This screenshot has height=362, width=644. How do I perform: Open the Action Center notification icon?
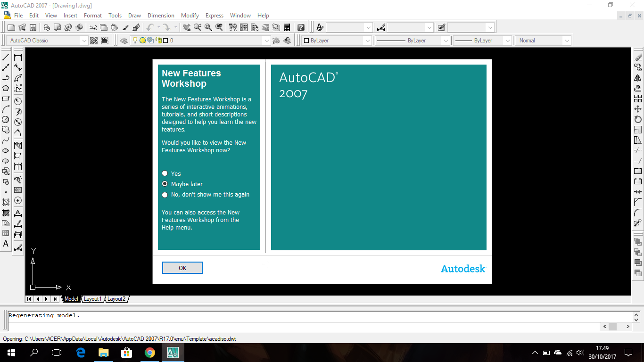coord(628,353)
